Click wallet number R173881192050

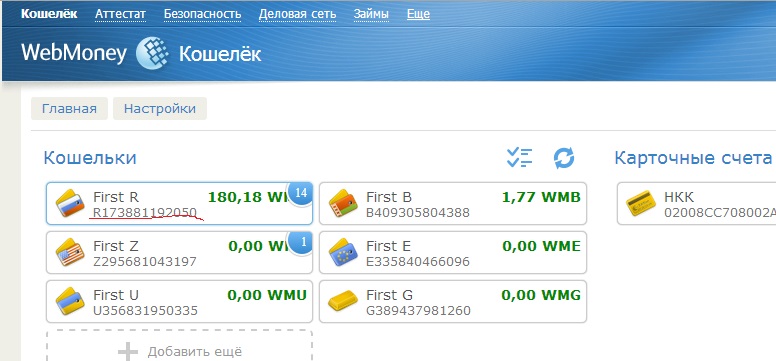[145, 212]
